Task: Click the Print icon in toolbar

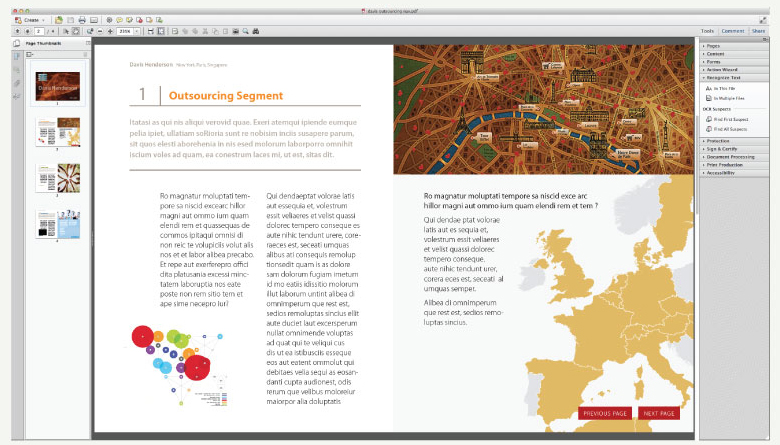Action: (x=82, y=19)
